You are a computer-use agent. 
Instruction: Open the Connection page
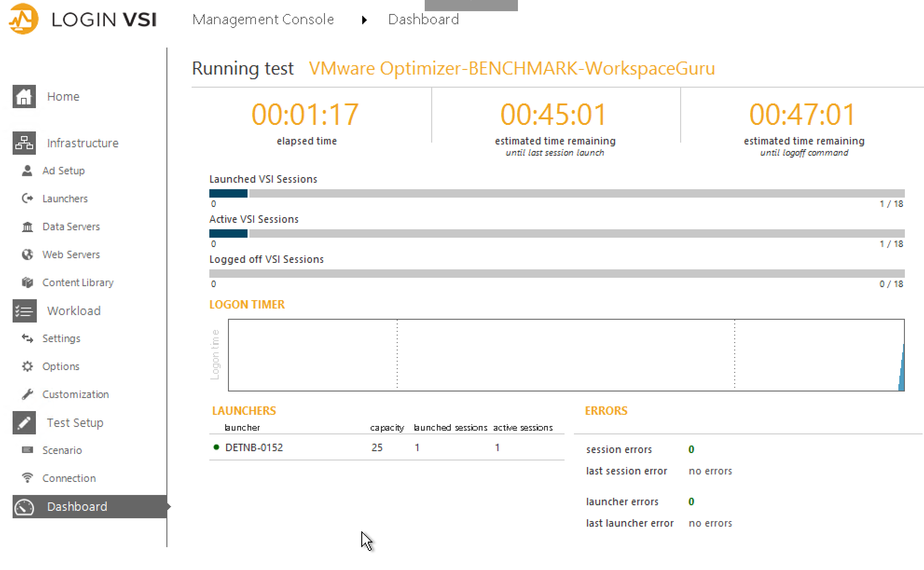pyautogui.click(x=69, y=478)
